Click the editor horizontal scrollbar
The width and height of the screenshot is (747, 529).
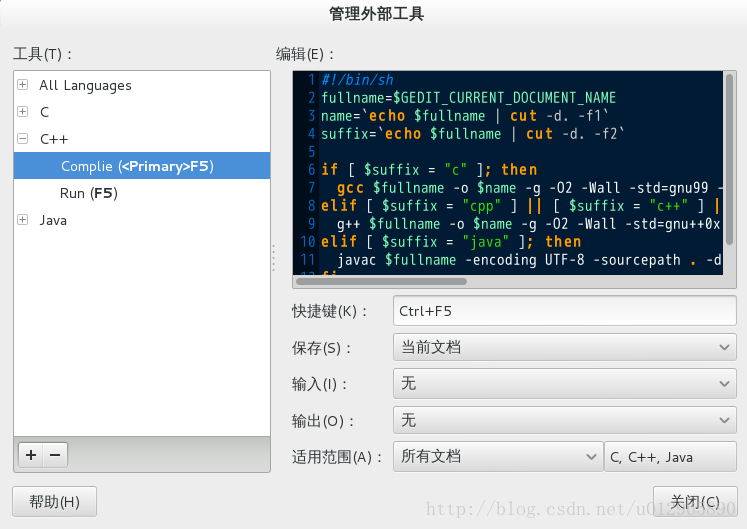click(x=381, y=281)
